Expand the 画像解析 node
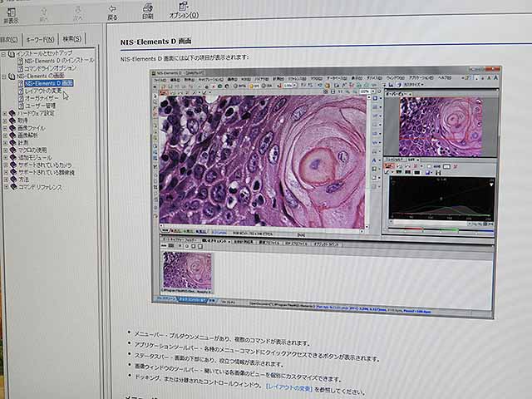532x399 pixels. click(x=5, y=135)
